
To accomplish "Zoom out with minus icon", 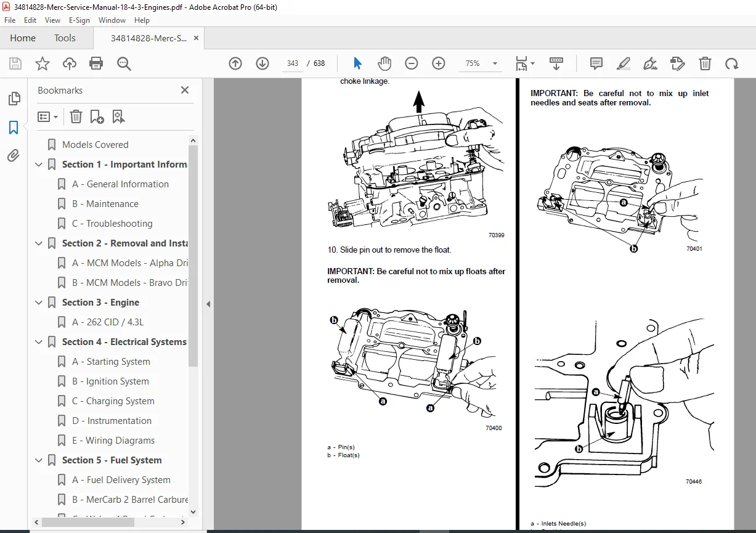I will (412, 63).
